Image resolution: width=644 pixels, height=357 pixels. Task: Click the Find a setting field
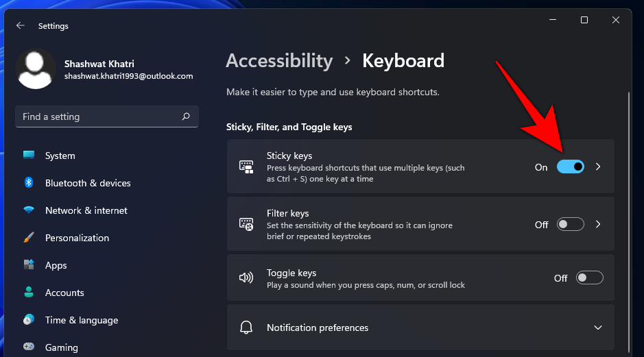pyautogui.click(x=99, y=116)
